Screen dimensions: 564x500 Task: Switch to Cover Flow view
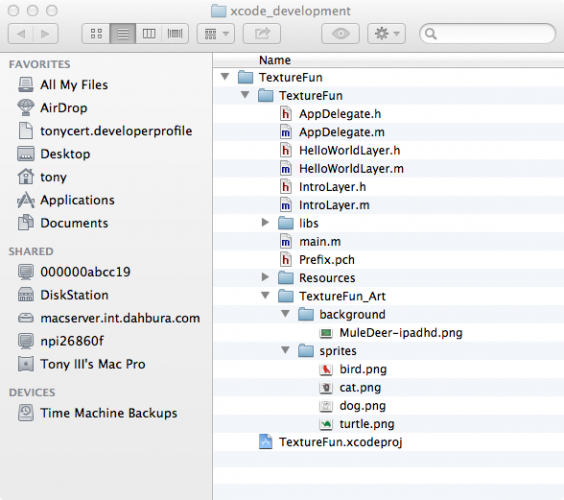point(175,34)
